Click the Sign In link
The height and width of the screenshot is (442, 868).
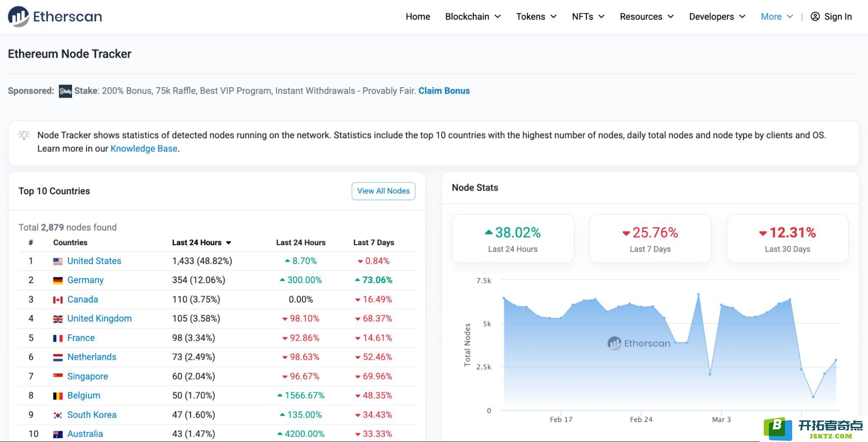click(838, 16)
